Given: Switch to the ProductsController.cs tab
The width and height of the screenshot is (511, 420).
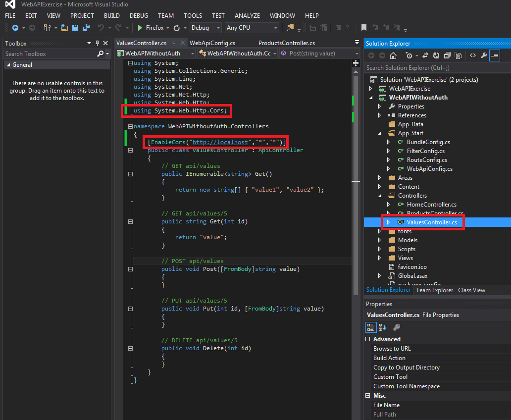Looking at the screenshot, I should (x=287, y=43).
